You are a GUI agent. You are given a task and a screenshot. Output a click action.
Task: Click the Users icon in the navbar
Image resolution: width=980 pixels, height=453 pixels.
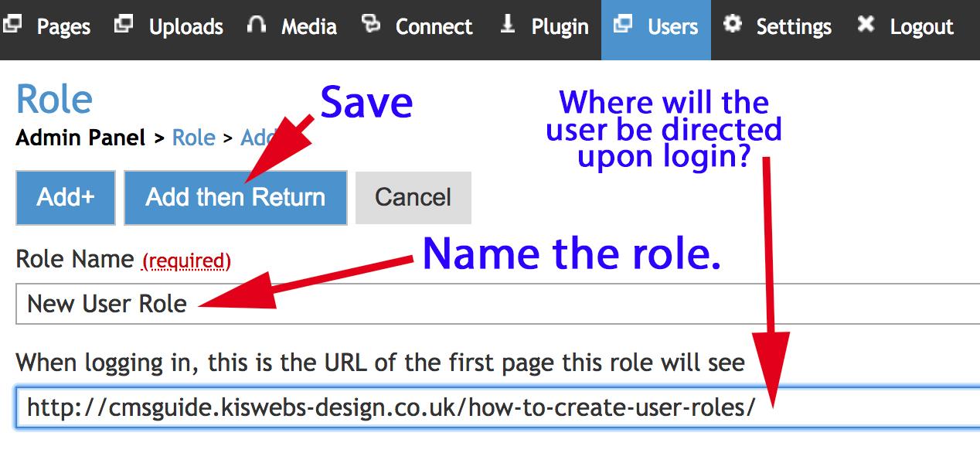pos(622,26)
